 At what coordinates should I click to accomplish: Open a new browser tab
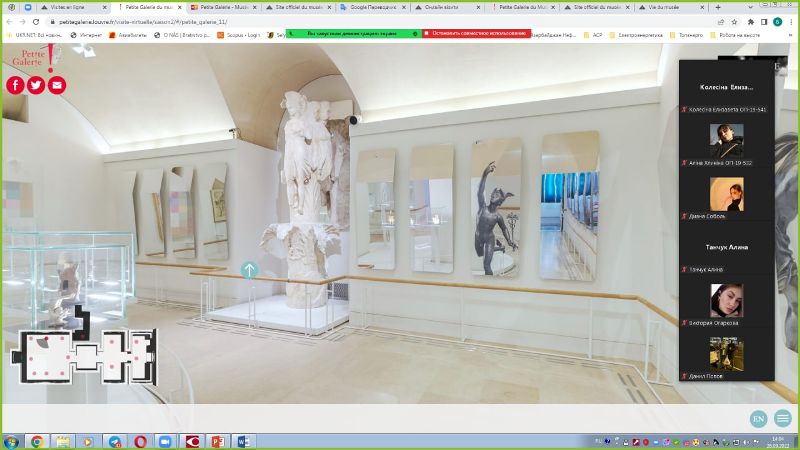718,7
